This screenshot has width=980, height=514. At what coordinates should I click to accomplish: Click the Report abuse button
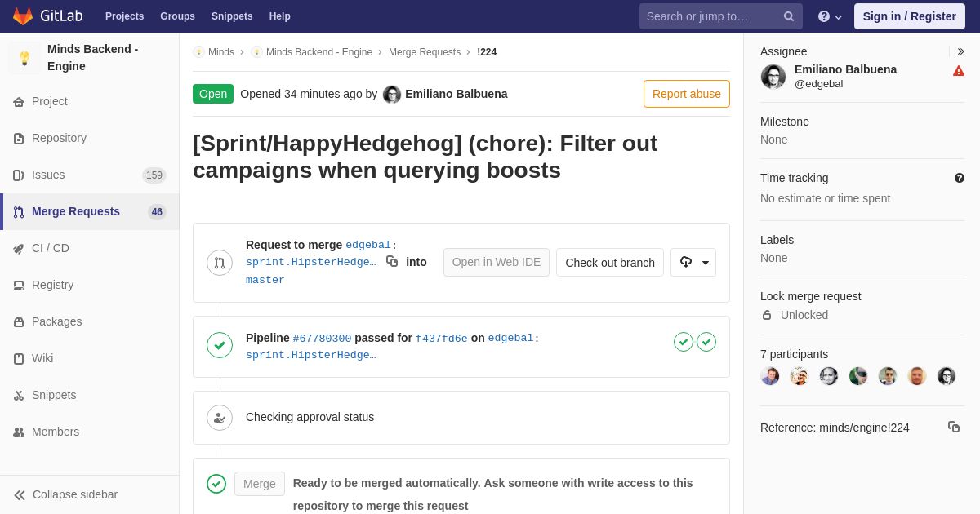coord(687,94)
